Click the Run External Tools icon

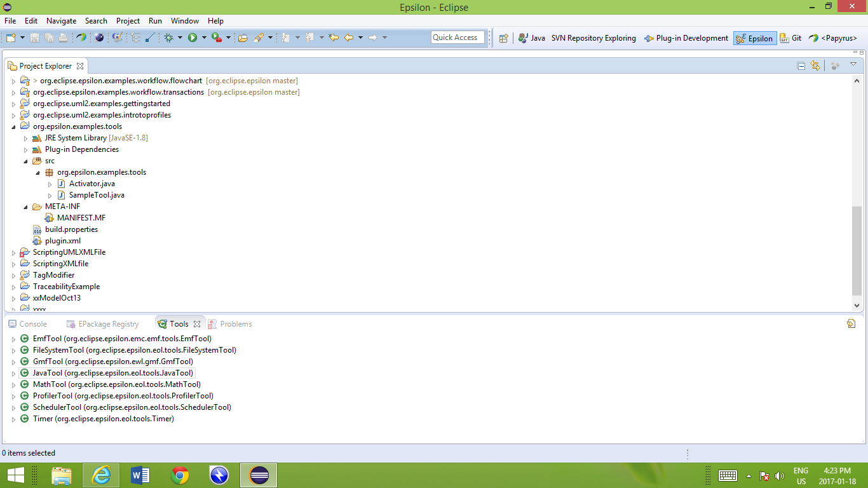pos(217,38)
